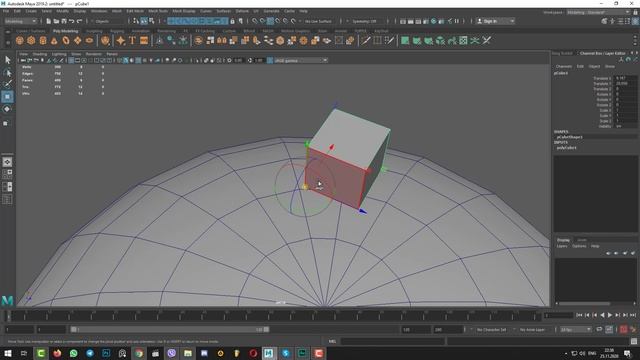
Task: Click the Save Scene icon
Action: click(x=64, y=21)
